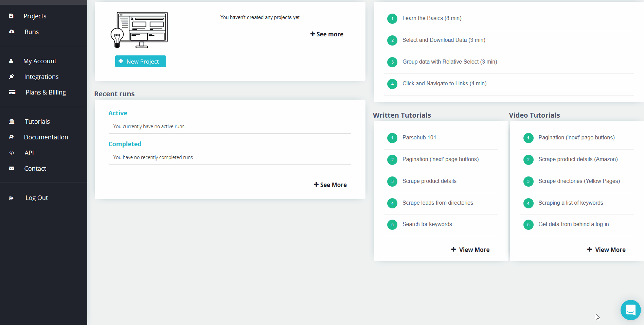Open Runs in the sidebar
Viewport: 644px width, 325px height.
click(x=32, y=32)
